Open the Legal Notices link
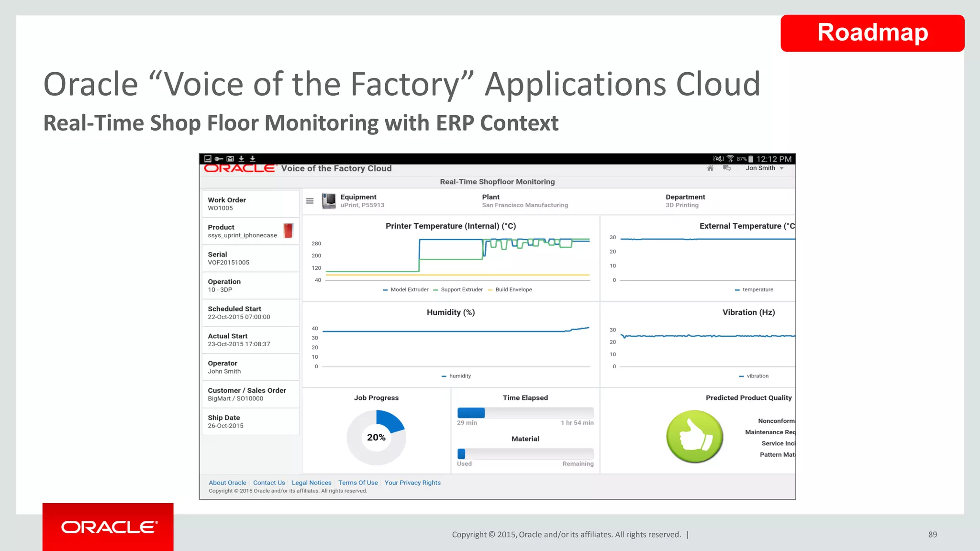This screenshot has height=551, width=980. tap(312, 483)
